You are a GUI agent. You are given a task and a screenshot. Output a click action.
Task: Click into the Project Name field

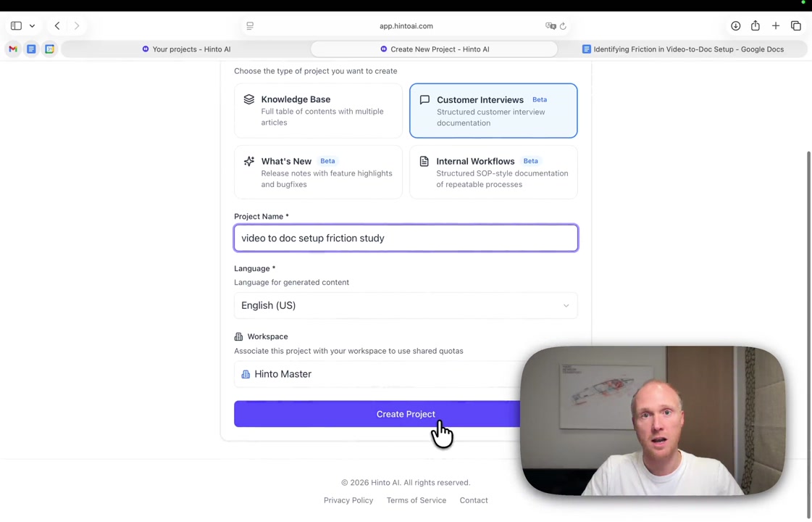406,238
